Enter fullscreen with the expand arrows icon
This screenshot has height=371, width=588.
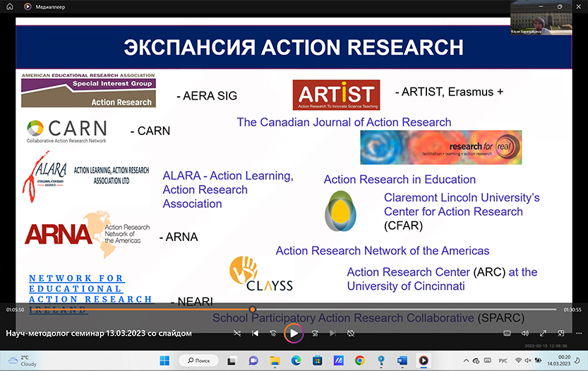point(543,333)
